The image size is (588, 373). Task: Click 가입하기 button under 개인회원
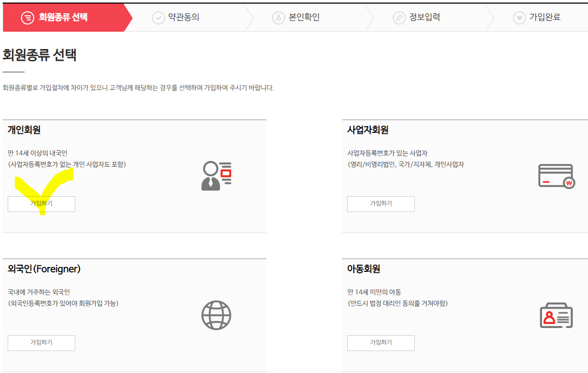[x=41, y=204]
